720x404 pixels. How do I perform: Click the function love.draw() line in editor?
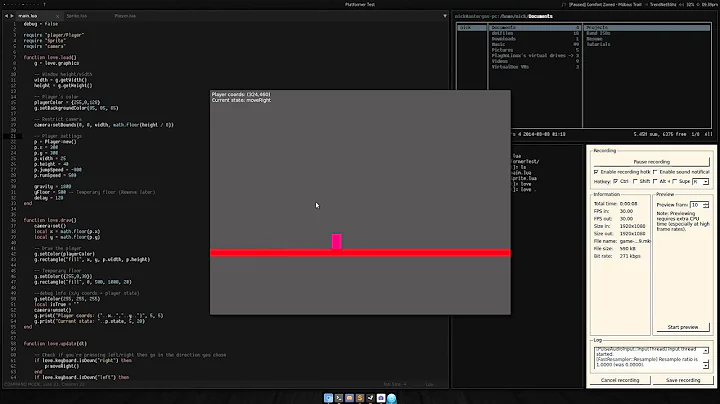click(x=50, y=220)
